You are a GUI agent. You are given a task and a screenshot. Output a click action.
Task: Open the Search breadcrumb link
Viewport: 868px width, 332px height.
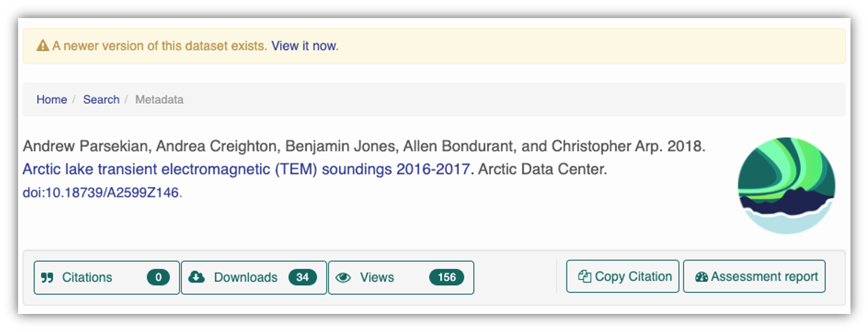[101, 100]
